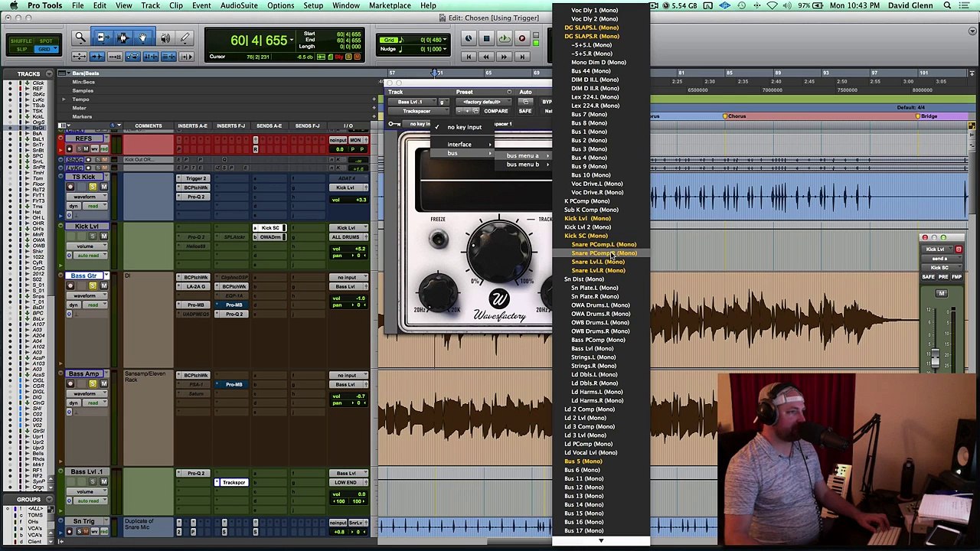The width and height of the screenshot is (980, 551).
Task: Open plugin track selector 'Bass Lvl .1'
Action: (x=412, y=102)
